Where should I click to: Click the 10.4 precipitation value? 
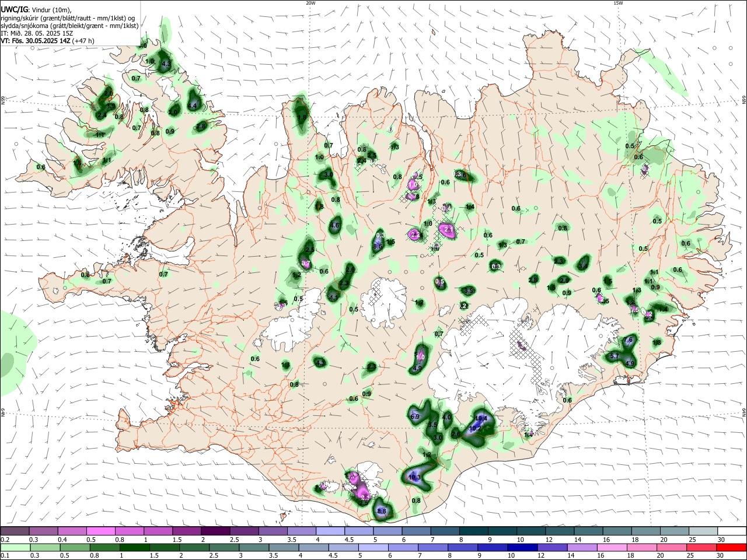[x=481, y=418]
